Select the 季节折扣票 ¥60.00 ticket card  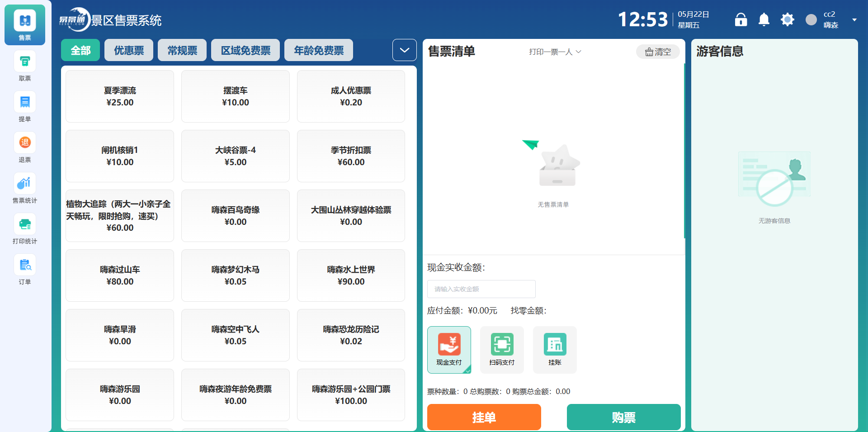tap(351, 156)
